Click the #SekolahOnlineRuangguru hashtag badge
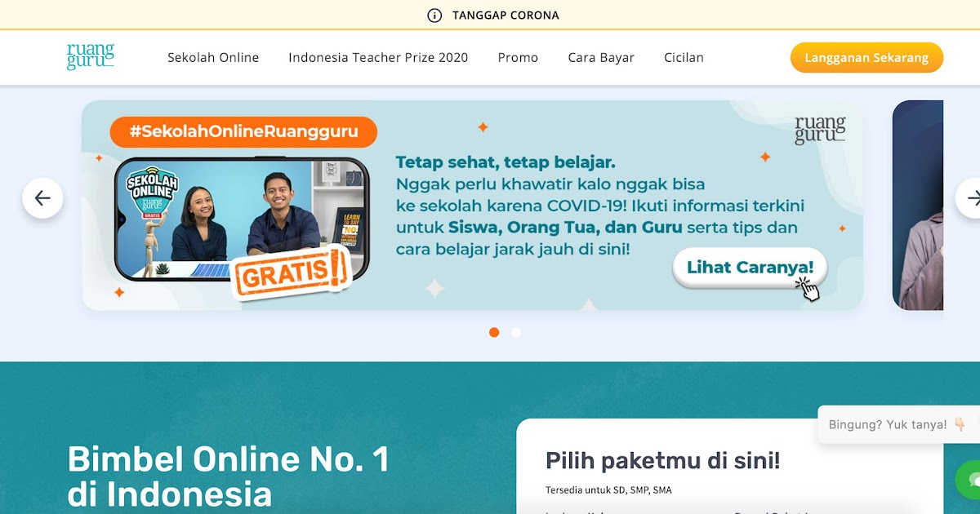This screenshot has height=514, width=980. tap(244, 132)
